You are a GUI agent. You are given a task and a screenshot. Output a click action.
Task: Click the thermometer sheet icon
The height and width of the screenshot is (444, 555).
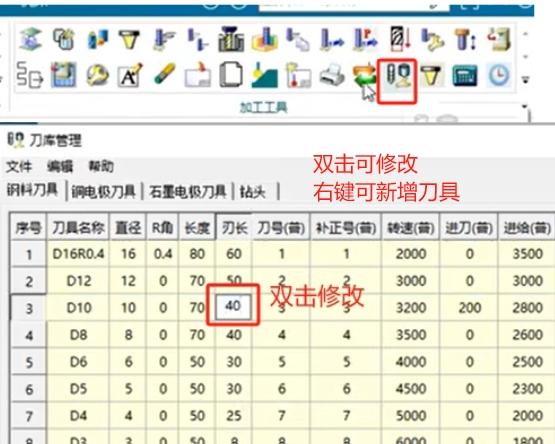298,75
